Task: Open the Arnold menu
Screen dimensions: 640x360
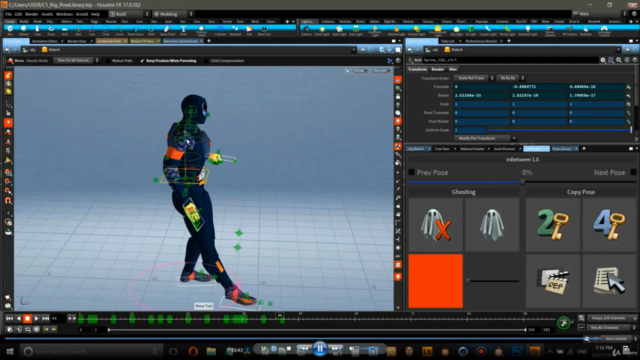Action: tap(82, 14)
